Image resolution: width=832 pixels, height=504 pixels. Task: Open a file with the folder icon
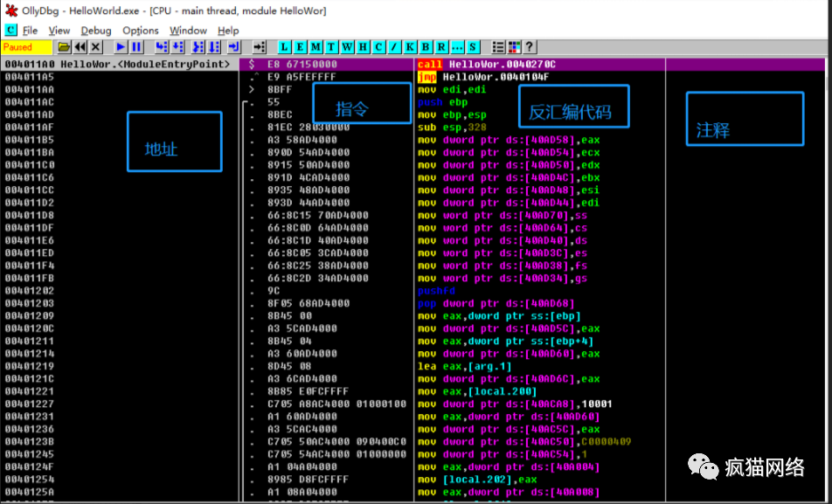click(x=64, y=47)
